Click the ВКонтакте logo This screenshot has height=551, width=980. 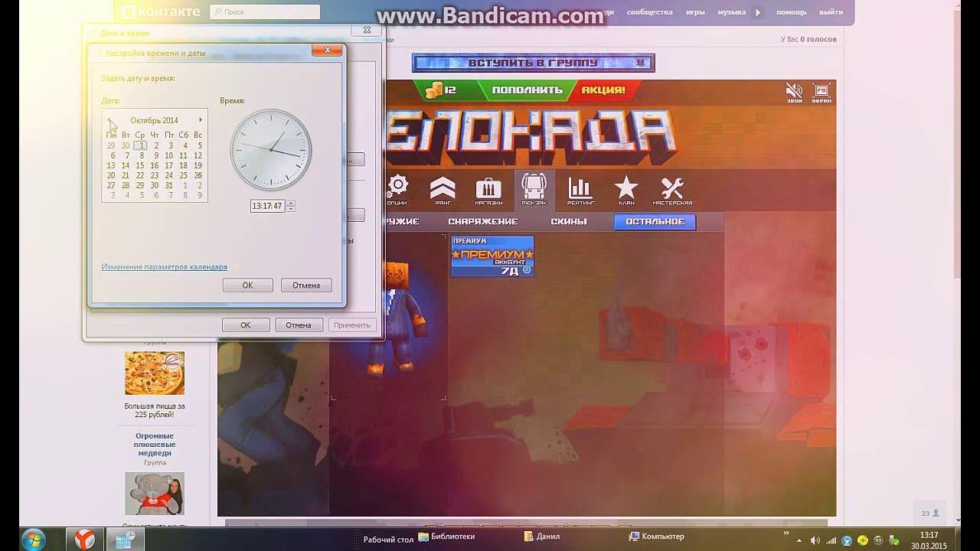coord(159,11)
